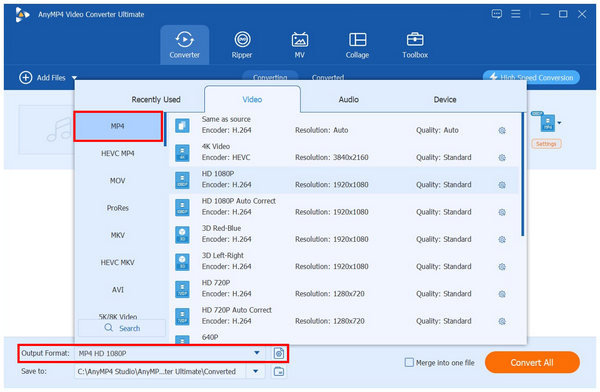The width and height of the screenshot is (600, 392).
Task: Click the HD 720P format icon
Action: [x=182, y=289]
